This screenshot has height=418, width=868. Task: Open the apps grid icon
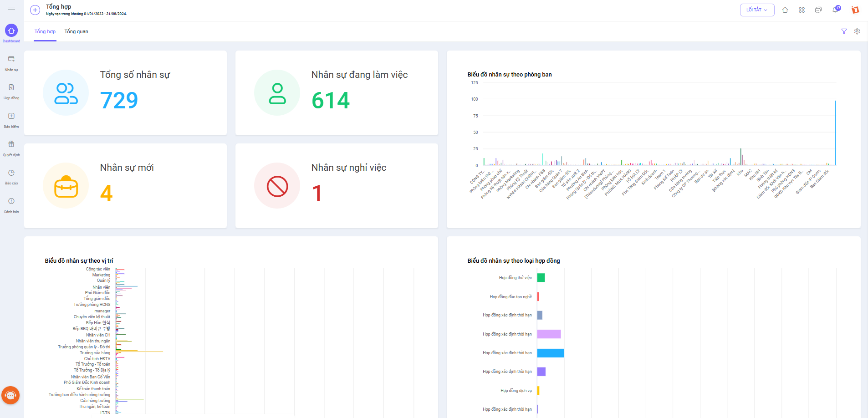802,10
